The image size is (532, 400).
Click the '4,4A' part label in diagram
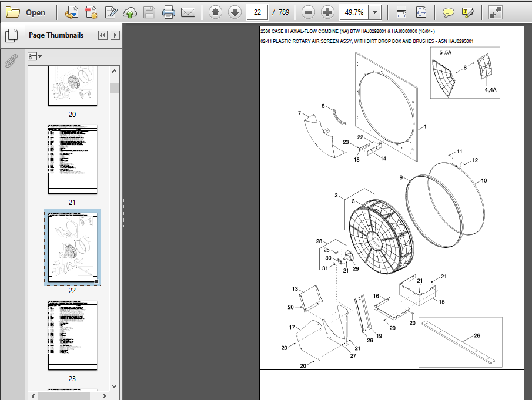pyautogui.click(x=490, y=90)
